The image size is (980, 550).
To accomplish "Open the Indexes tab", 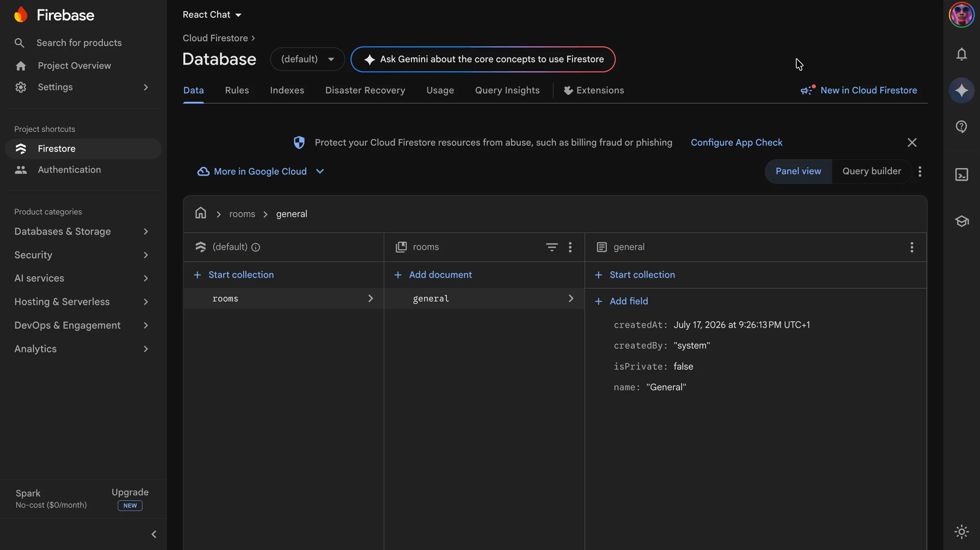I will tap(287, 90).
